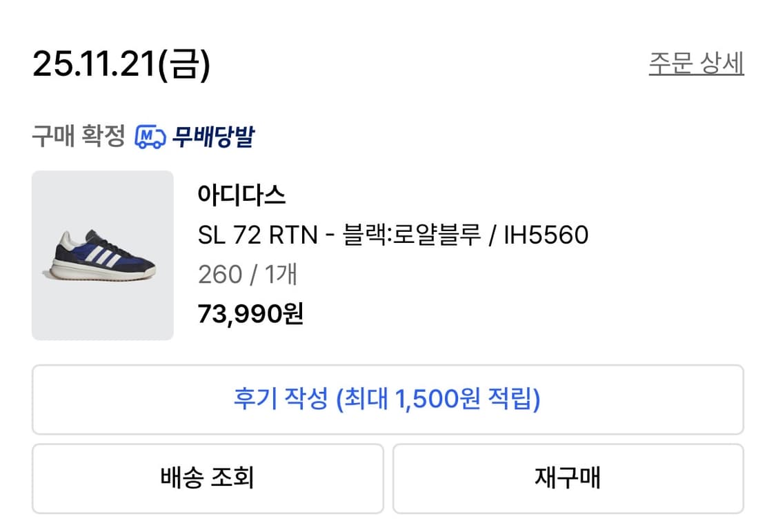Select the 블랙:로얄블루 color description
This screenshot has width=776, height=532.
410,235
